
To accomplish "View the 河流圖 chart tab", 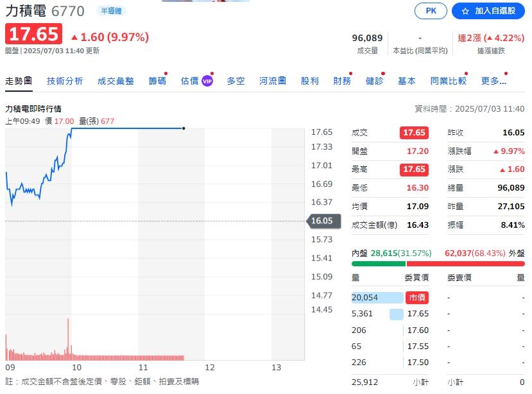I will click(x=272, y=81).
